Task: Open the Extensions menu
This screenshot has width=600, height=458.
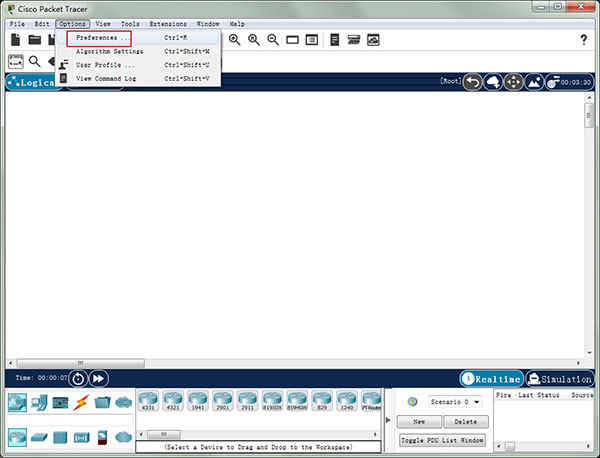Action: pos(168,24)
